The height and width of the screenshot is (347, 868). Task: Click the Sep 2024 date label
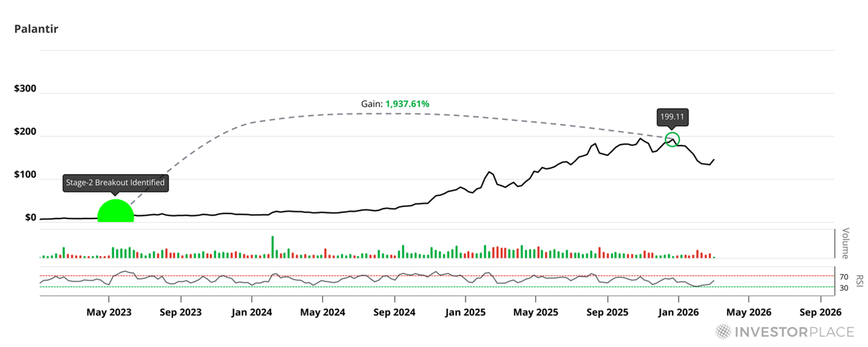[x=394, y=312]
